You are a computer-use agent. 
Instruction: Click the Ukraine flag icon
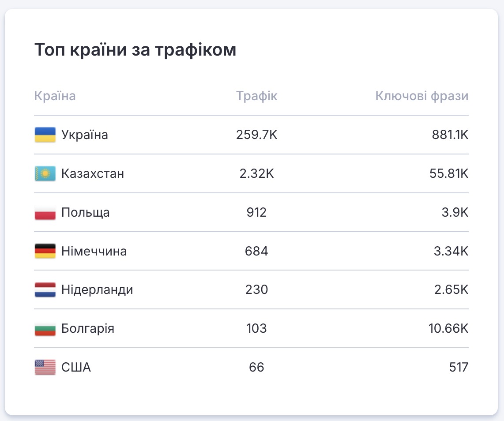coord(45,135)
